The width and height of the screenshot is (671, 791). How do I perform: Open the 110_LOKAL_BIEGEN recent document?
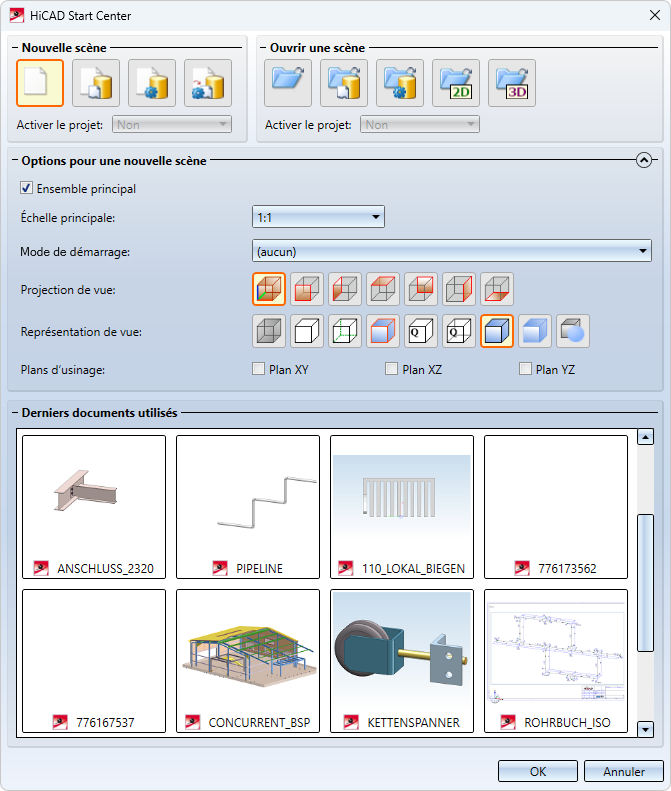tap(402, 507)
